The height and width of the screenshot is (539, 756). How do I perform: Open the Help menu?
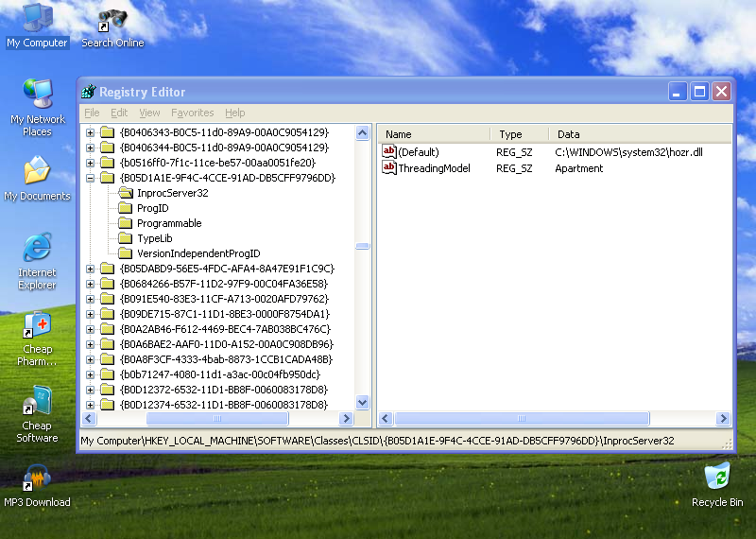234,113
